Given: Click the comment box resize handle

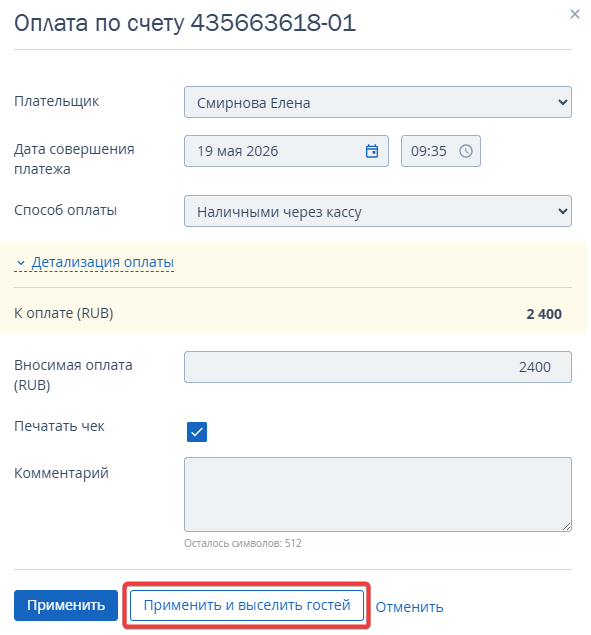Looking at the screenshot, I should (566, 526).
